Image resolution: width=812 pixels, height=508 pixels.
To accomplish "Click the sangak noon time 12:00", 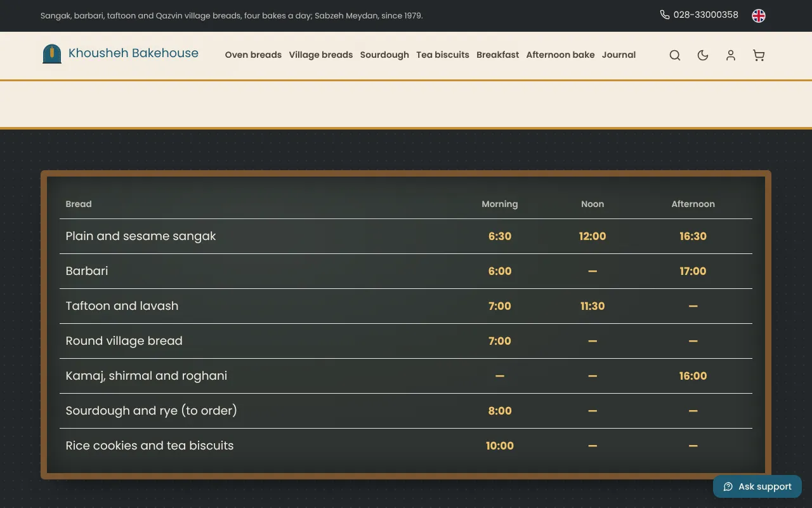I will [593, 236].
